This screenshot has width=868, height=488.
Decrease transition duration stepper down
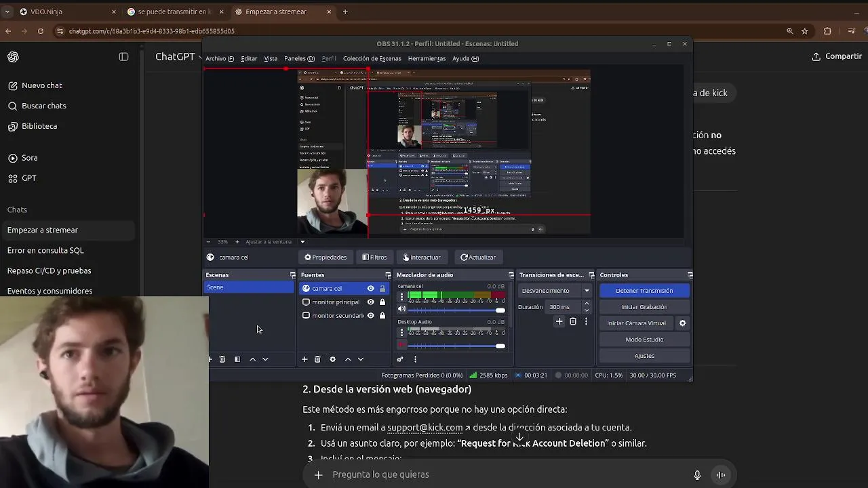(587, 310)
